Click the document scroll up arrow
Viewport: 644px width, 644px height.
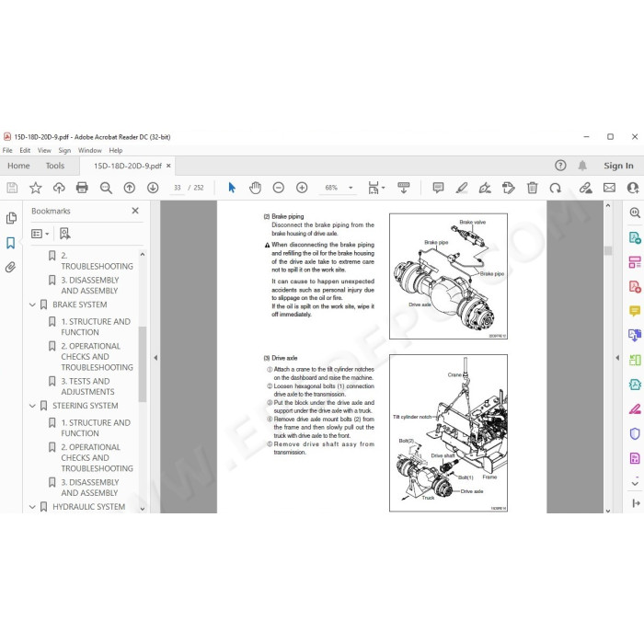[608, 205]
